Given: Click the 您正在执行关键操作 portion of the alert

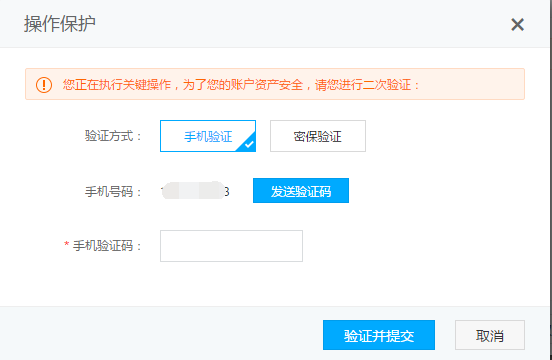Looking at the screenshot, I should (117, 85).
